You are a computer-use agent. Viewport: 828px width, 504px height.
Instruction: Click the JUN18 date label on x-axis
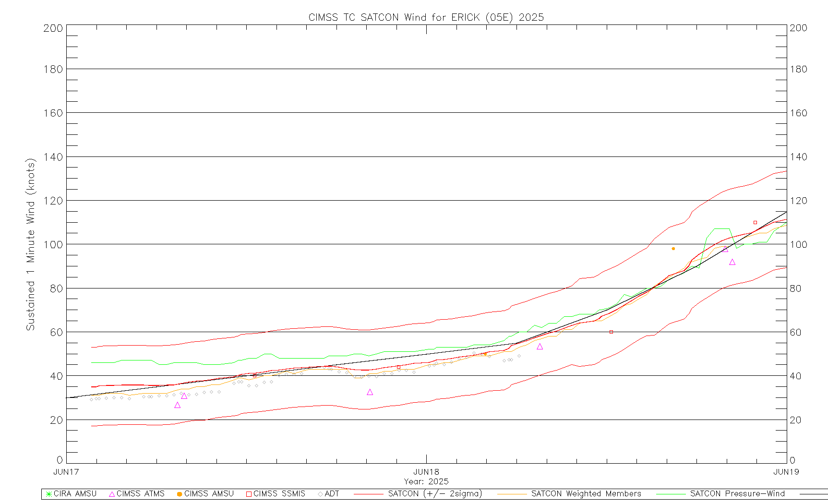tap(426, 472)
